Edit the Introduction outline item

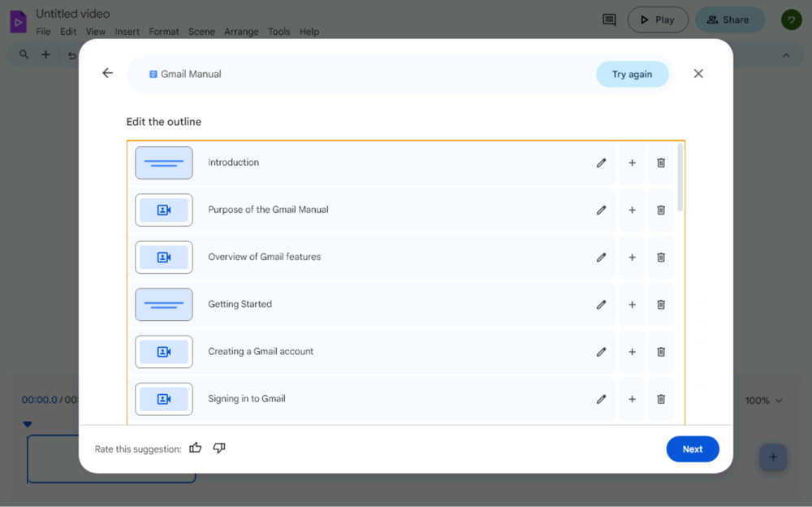(x=601, y=162)
